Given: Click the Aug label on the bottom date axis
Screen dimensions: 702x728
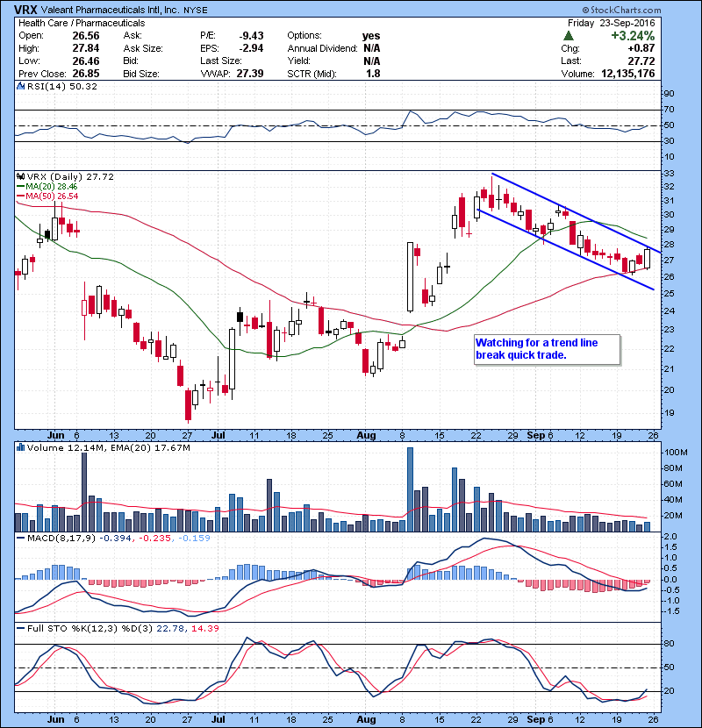Looking at the screenshot, I should 366,719.
